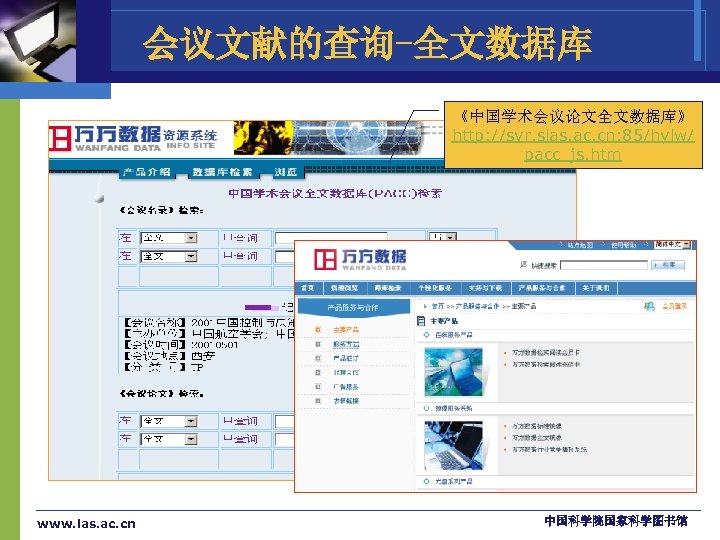This screenshot has height=540, width=720.
Task: Open the 跨库检索 nav item
Action: pos(388,288)
